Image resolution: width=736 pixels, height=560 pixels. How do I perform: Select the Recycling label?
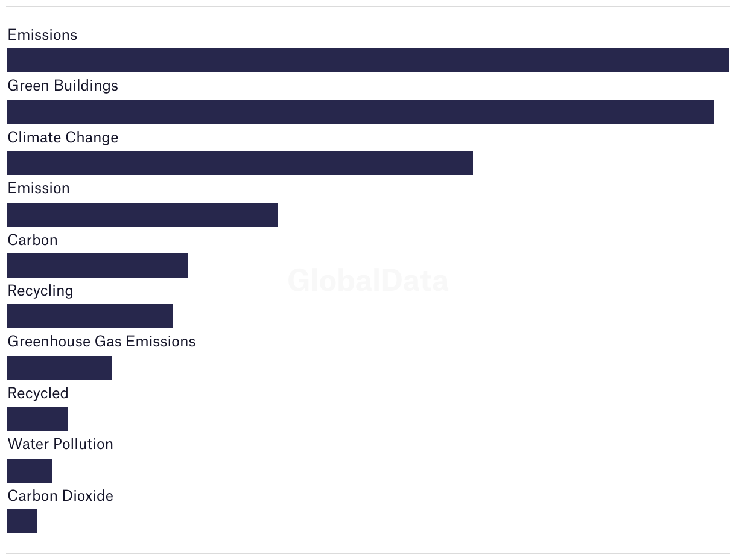coord(40,291)
